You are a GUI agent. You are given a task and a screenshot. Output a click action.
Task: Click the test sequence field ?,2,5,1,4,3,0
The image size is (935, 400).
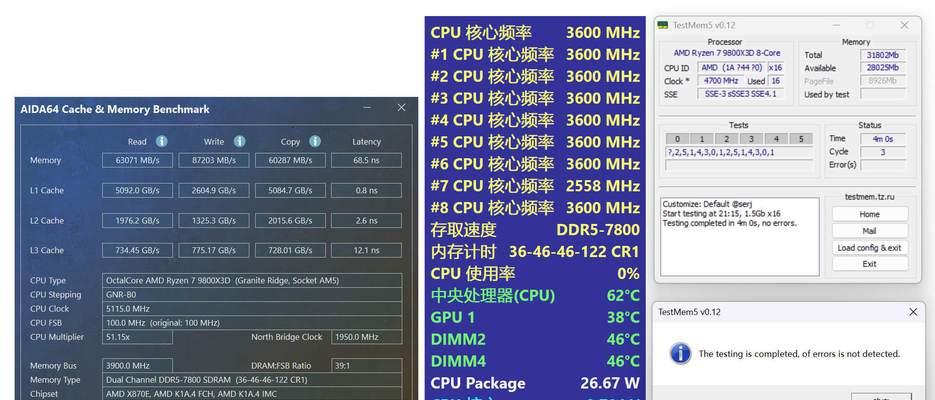(739, 153)
